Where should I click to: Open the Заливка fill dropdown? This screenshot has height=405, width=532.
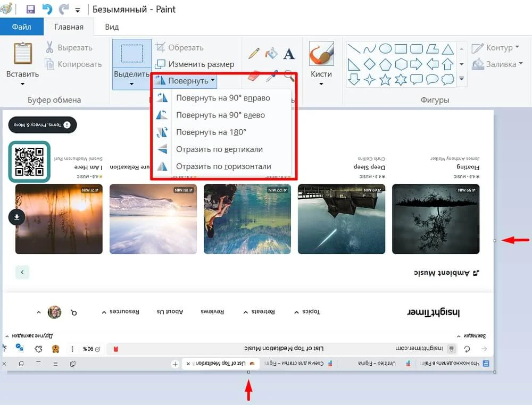pos(494,64)
